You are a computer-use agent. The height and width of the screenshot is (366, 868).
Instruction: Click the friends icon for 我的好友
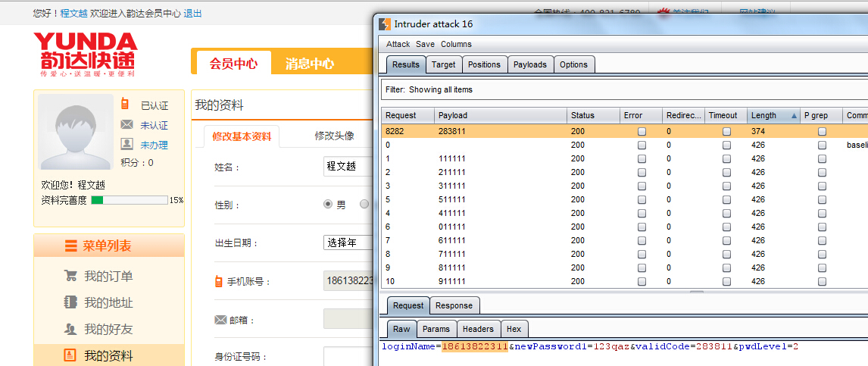point(70,329)
